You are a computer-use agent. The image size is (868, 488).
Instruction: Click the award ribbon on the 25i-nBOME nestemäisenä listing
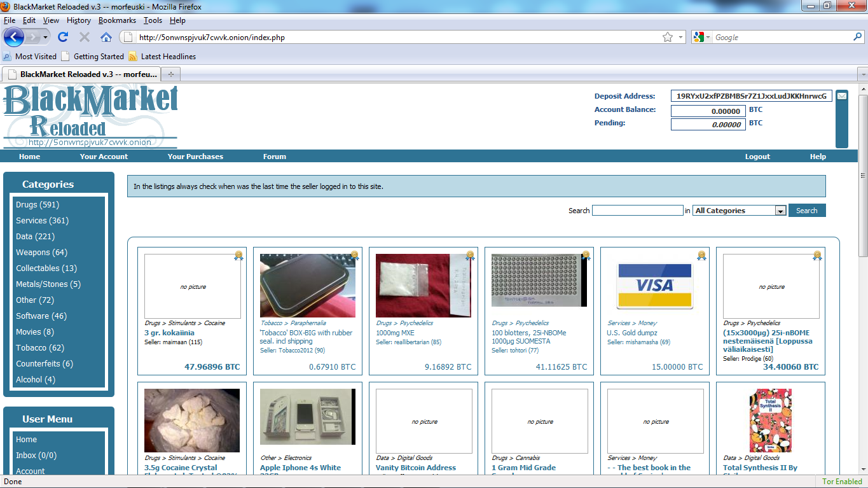click(818, 256)
